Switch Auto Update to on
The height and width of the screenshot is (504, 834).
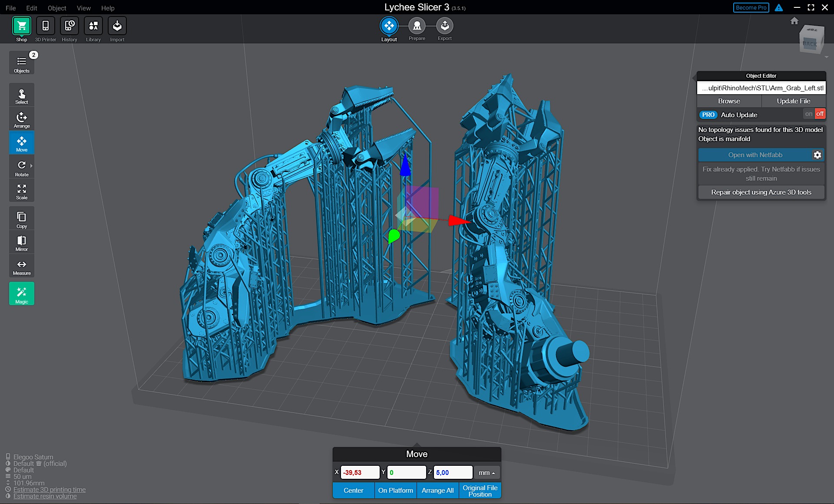(808, 114)
